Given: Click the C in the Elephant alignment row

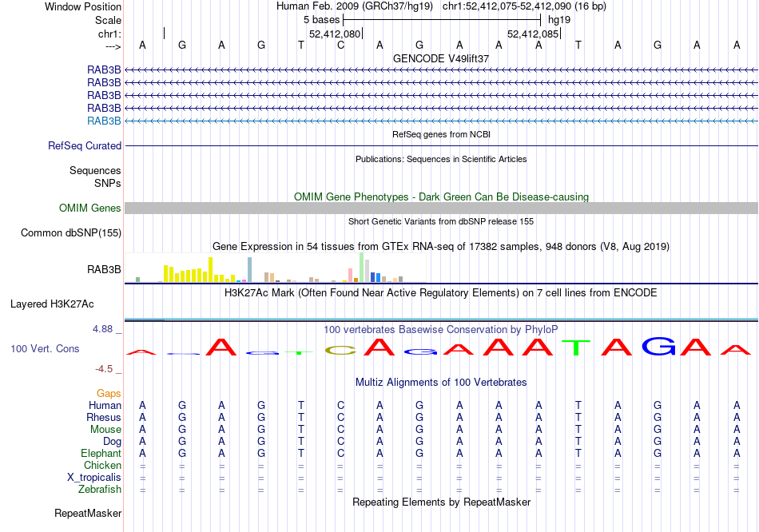Looking at the screenshot, I should [341, 454].
